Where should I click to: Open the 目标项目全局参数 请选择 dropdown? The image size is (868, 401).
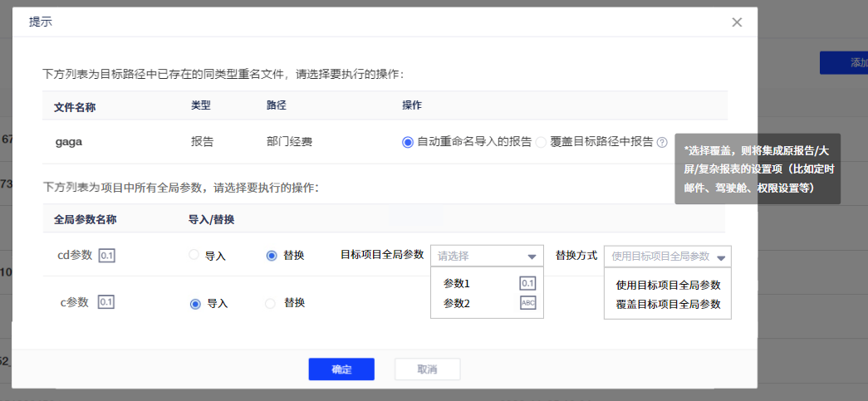coord(487,256)
